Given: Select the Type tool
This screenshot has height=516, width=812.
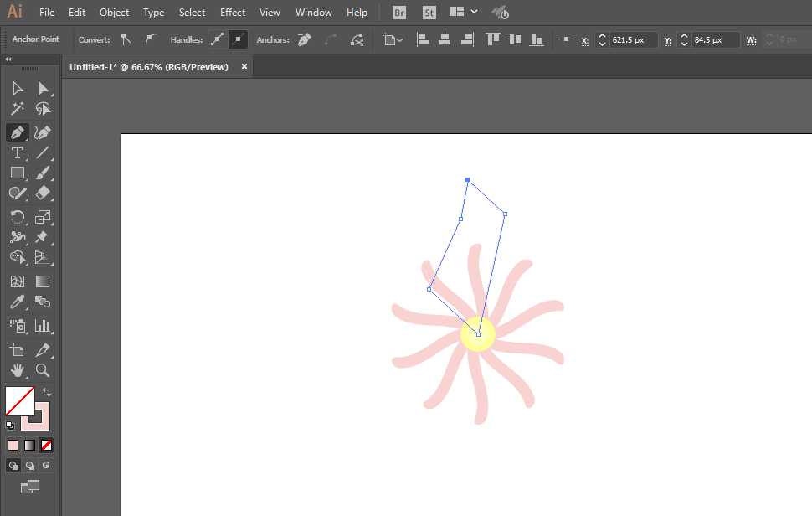Looking at the screenshot, I should (17, 152).
